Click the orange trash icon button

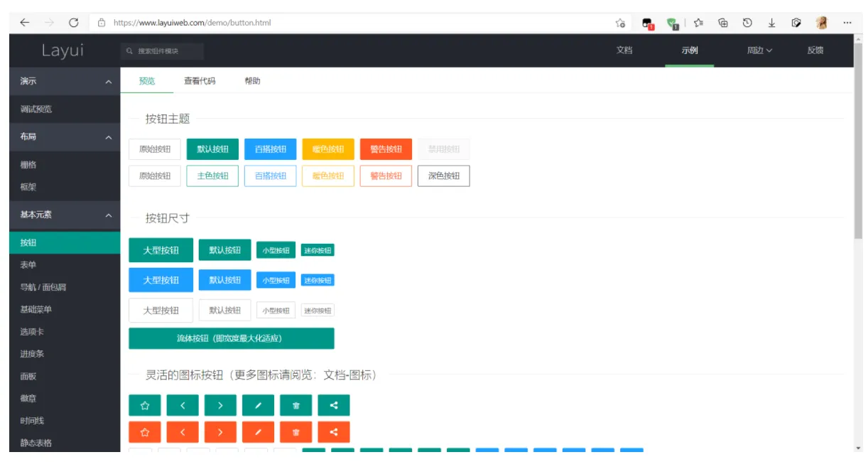[296, 431]
